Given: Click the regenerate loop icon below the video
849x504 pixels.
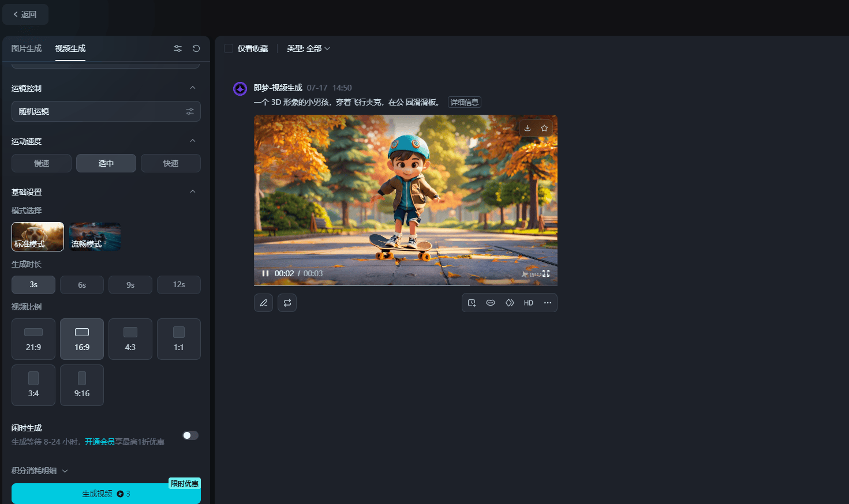Looking at the screenshot, I should coord(287,303).
